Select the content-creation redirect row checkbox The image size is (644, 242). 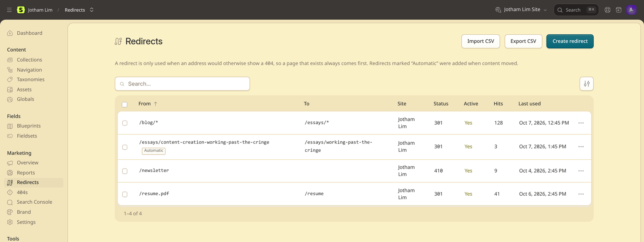(125, 147)
